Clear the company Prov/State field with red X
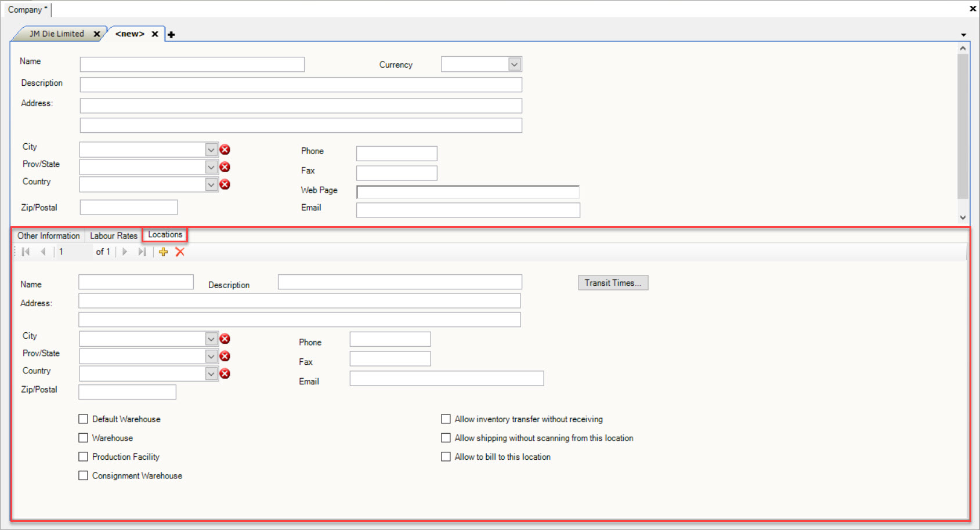 click(225, 167)
